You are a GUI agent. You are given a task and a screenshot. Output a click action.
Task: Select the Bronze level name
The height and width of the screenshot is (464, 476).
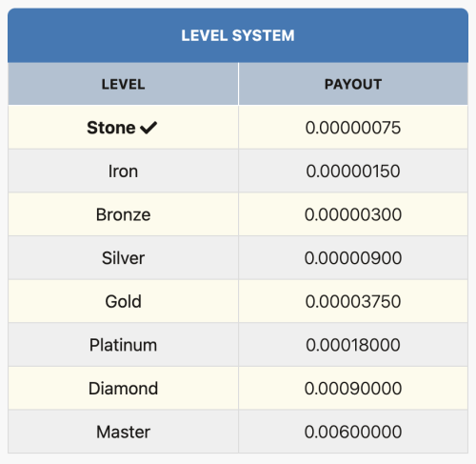[x=123, y=214]
